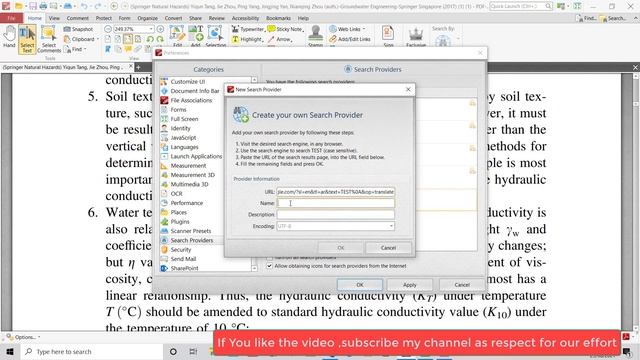Choose the Select Comments tool
The height and width of the screenshot is (360, 640).
(x=49, y=39)
